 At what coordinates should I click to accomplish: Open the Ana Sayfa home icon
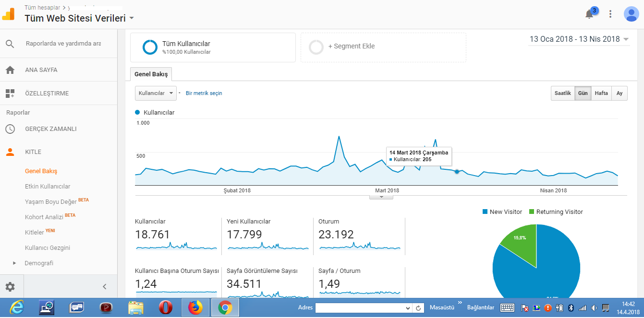[10, 70]
